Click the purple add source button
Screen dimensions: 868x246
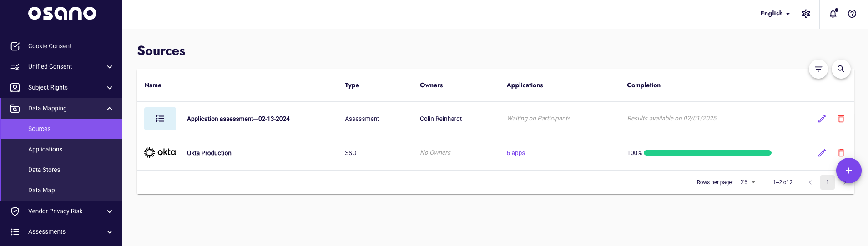pyautogui.click(x=848, y=171)
